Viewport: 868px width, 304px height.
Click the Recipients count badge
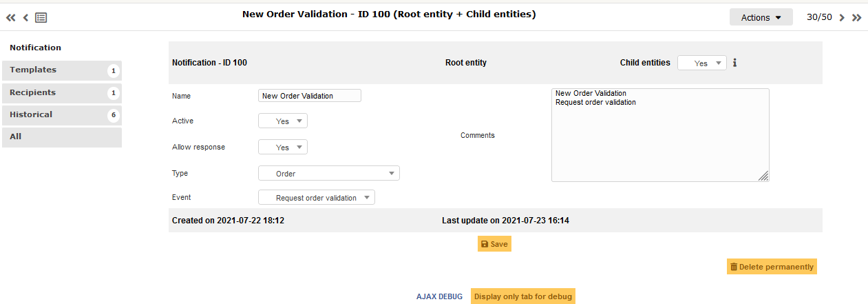114,93
